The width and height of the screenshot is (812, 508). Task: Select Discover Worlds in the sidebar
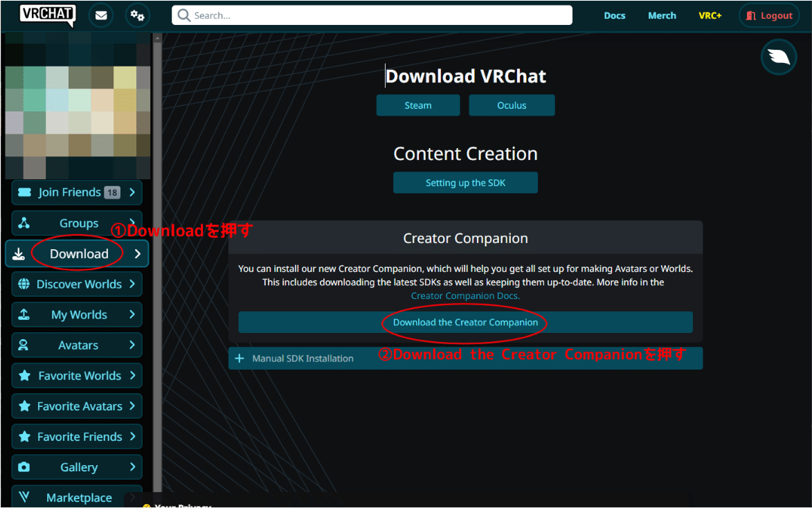pyautogui.click(x=77, y=284)
